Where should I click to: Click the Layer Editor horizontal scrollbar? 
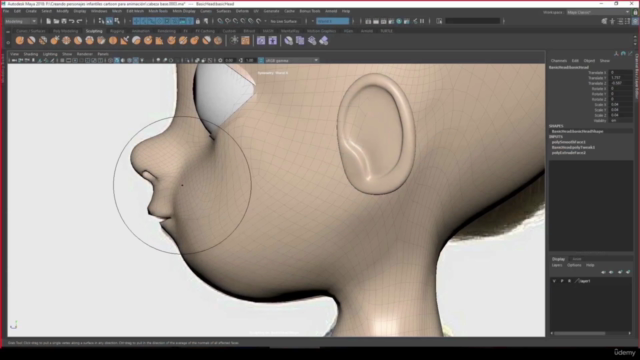[580, 333]
